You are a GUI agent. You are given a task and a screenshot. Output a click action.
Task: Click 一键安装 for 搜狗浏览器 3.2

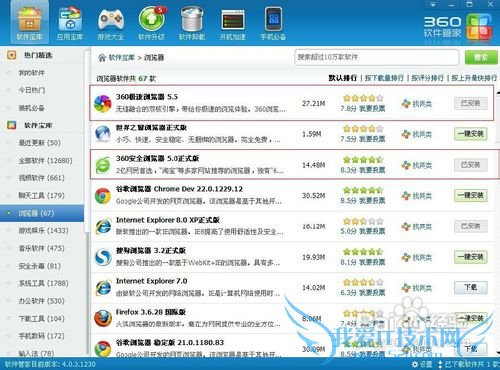[471, 257]
